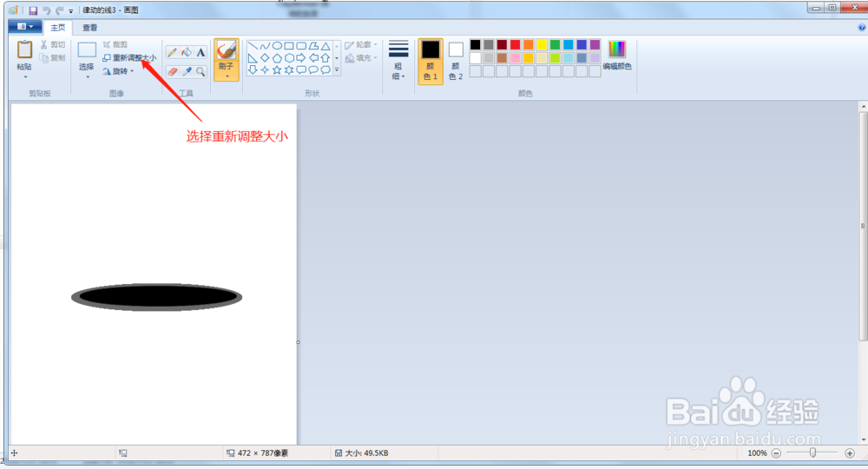This screenshot has width=868, height=469.
Task: Choose the Diamond shape
Action: point(265,58)
